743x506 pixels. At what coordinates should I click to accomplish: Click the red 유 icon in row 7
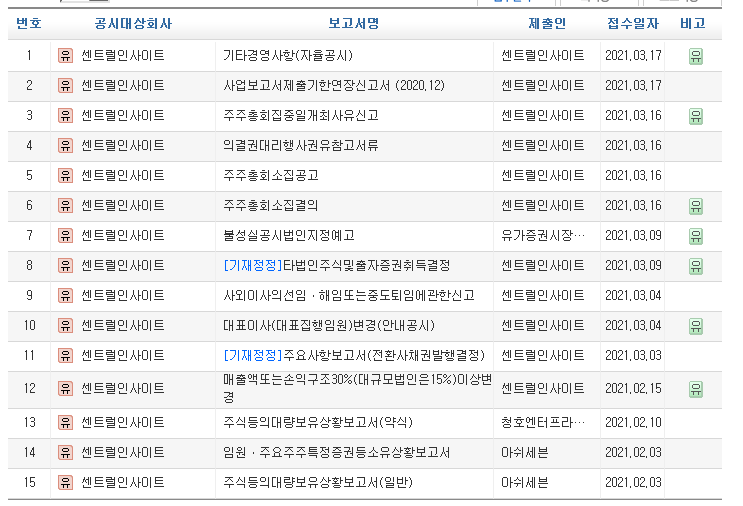(65, 235)
